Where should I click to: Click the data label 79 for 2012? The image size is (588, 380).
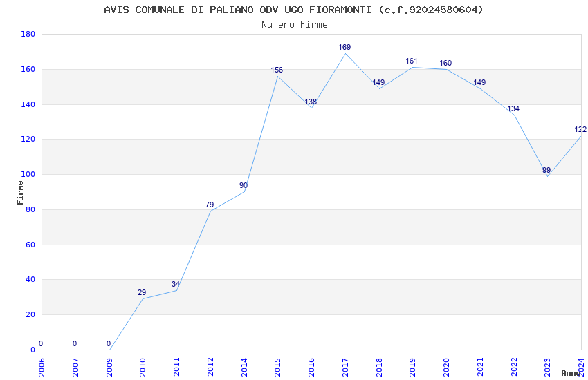pos(210,205)
